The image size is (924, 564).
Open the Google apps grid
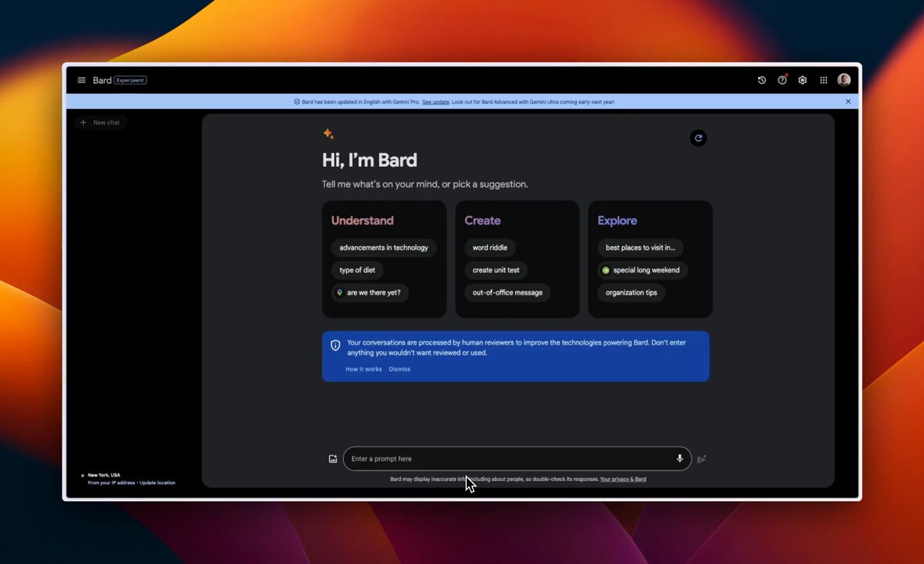(823, 80)
